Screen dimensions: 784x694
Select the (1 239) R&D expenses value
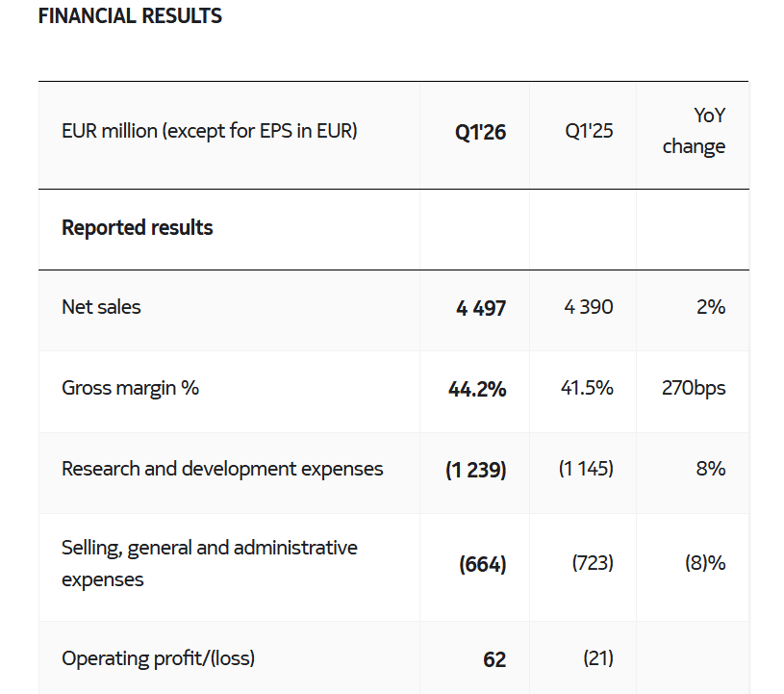[475, 470]
